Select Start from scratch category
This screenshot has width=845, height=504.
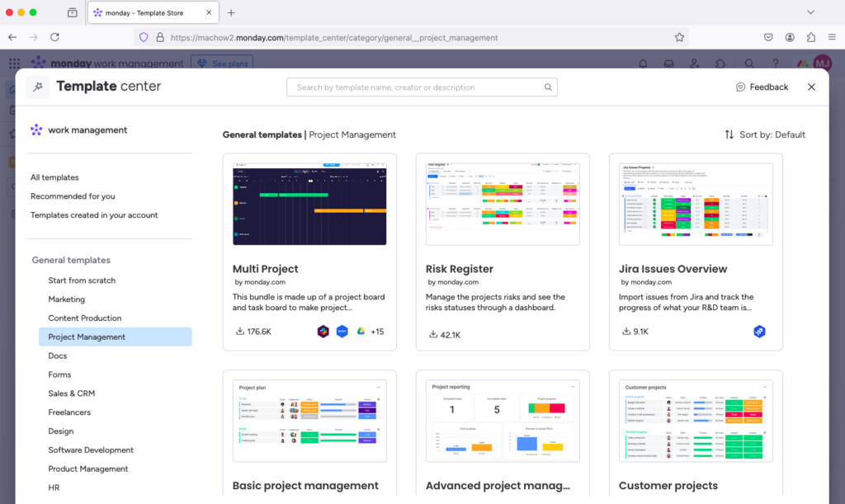tap(82, 280)
